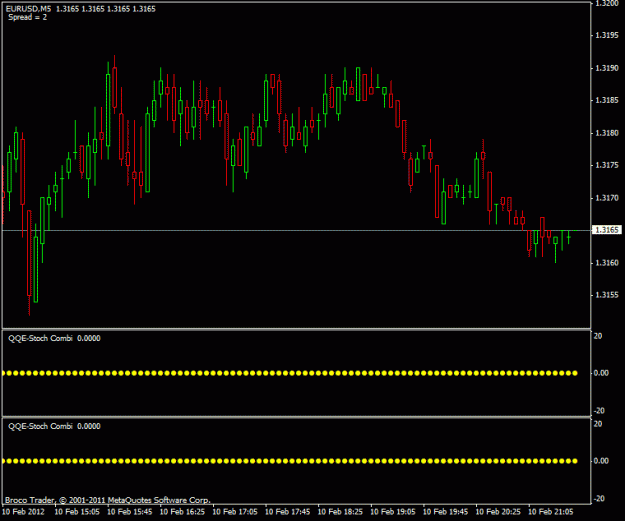The height and width of the screenshot is (521, 625).
Task: Click the "10 Feb 17:45" time label
Action: click(287, 511)
